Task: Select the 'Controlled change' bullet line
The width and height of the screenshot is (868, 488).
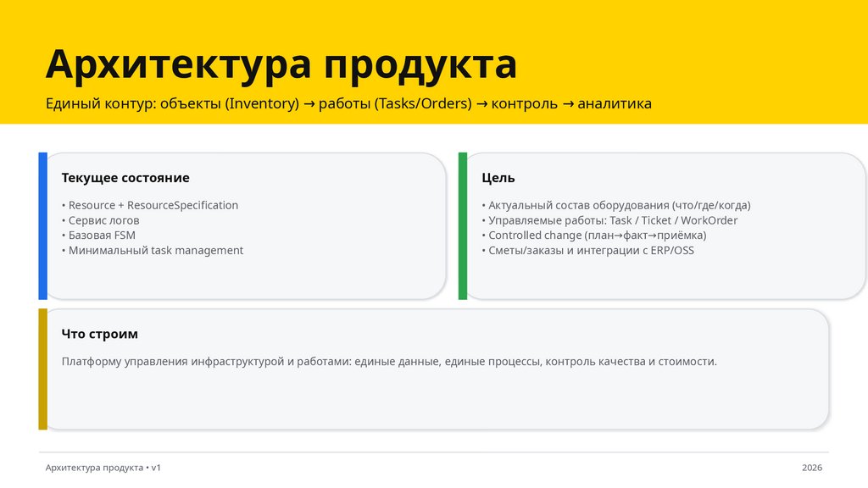Action: (x=594, y=236)
